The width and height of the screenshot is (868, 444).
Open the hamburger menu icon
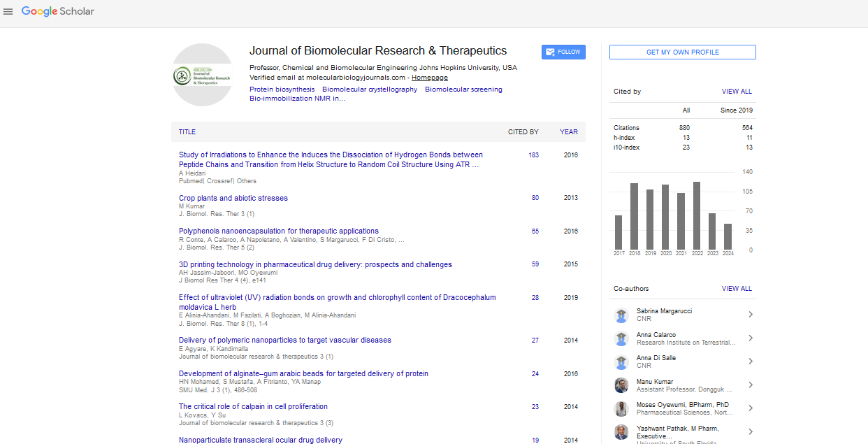pos(8,11)
